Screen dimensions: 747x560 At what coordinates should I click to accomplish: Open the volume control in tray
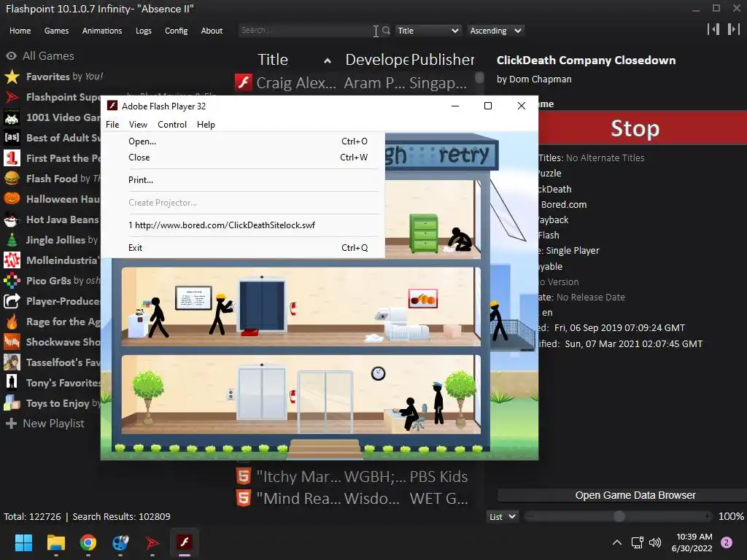coord(656,542)
